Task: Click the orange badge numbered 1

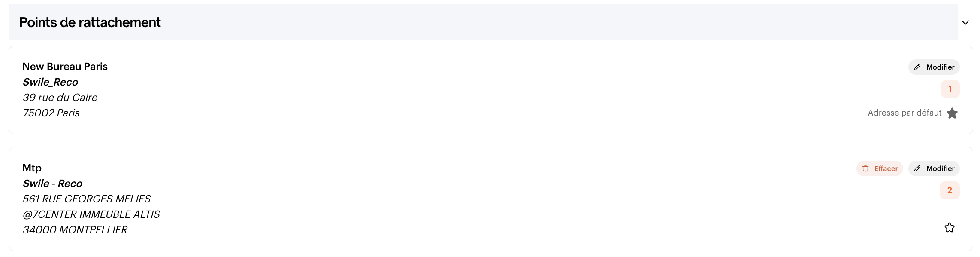Action: tap(950, 89)
